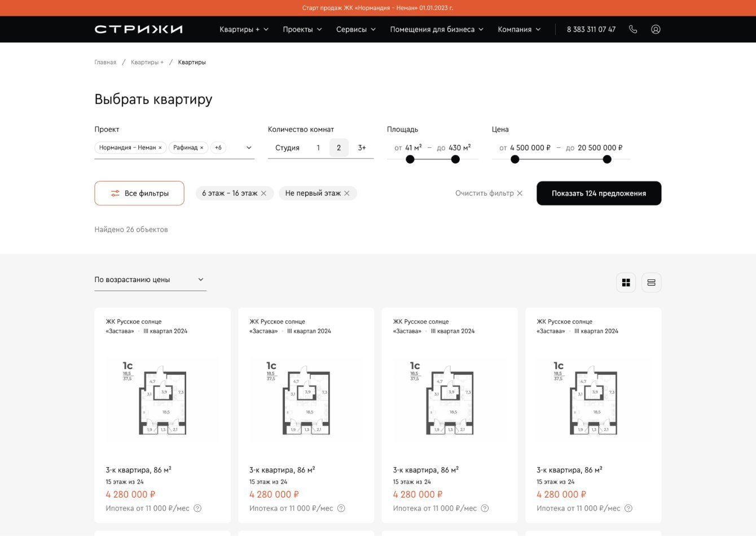Image resolution: width=756 pixels, height=536 pixels.
Task: Select "Студия" room count option
Action: [x=287, y=148]
